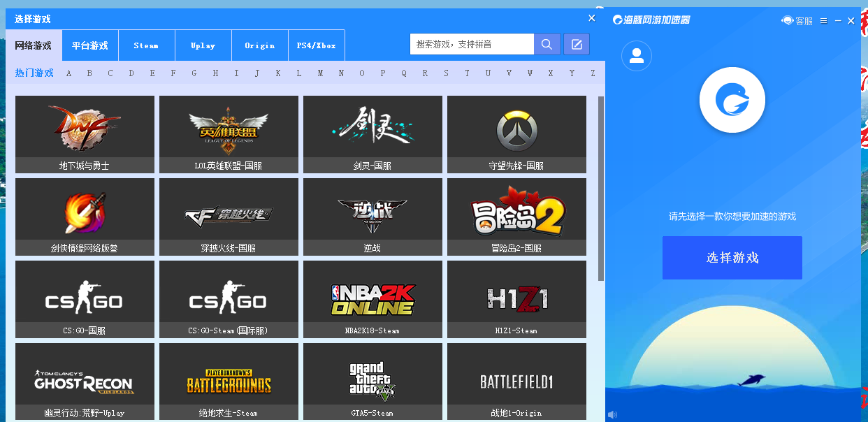Open the Origin tab

pos(260,45)
